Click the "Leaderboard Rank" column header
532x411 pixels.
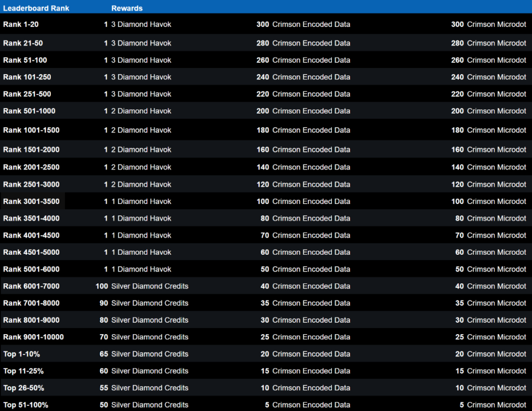pyautogui.click(x=36, y=8)
